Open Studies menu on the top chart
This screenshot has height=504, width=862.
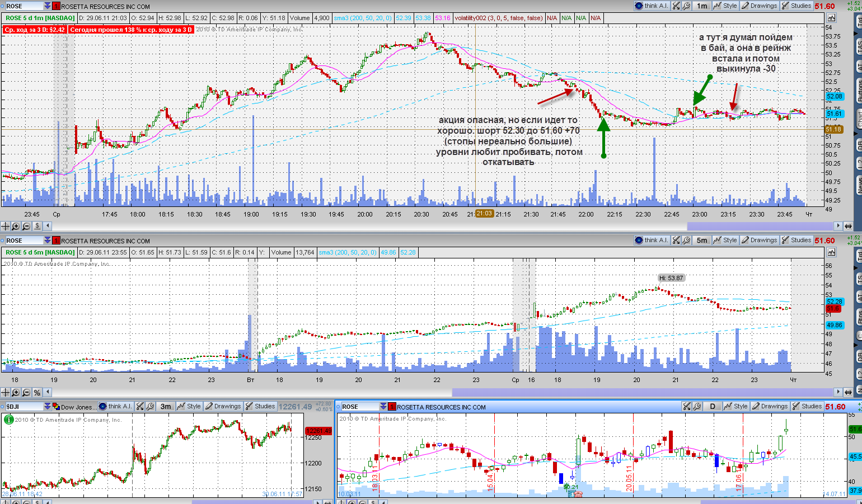pyautogui.click(x=796, y=6)
